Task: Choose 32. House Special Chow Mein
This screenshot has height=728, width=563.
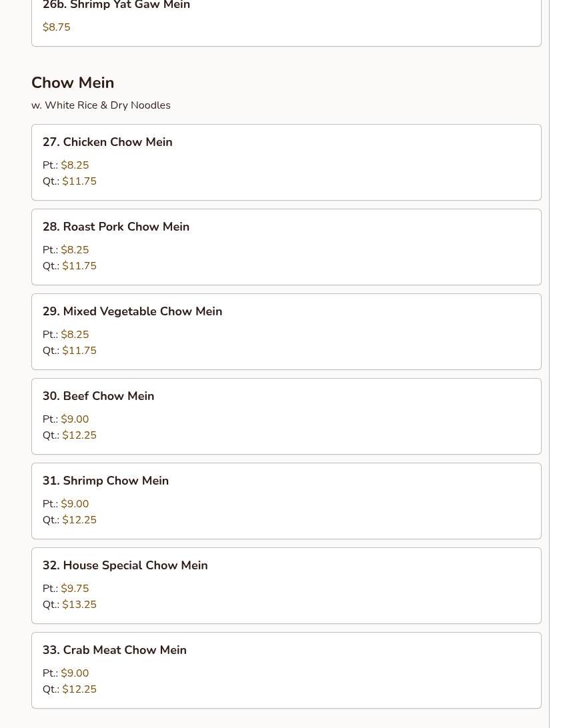Action: (x=286, y=585)
